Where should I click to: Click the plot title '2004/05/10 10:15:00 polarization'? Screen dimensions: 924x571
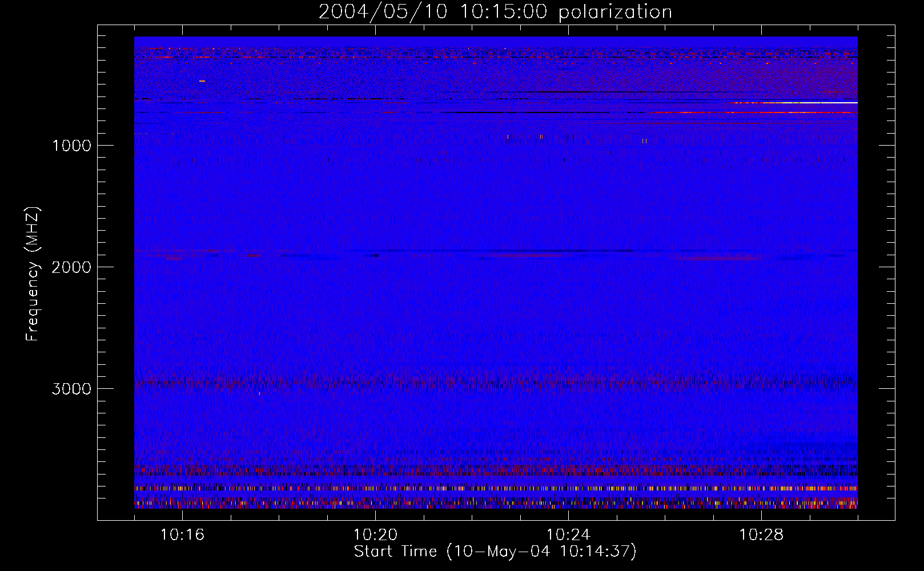pos(495,12)
